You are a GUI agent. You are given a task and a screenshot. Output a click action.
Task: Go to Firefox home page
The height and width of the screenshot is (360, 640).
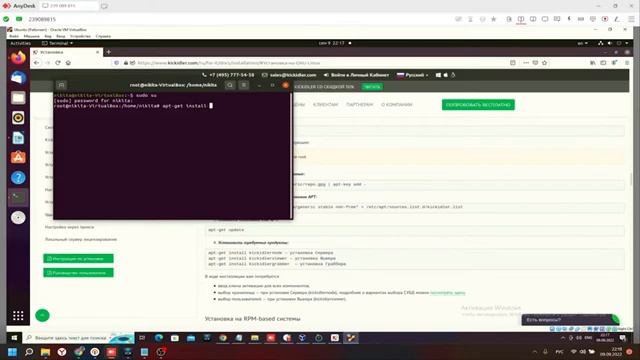pyautogui.click(x=69, y=63)
